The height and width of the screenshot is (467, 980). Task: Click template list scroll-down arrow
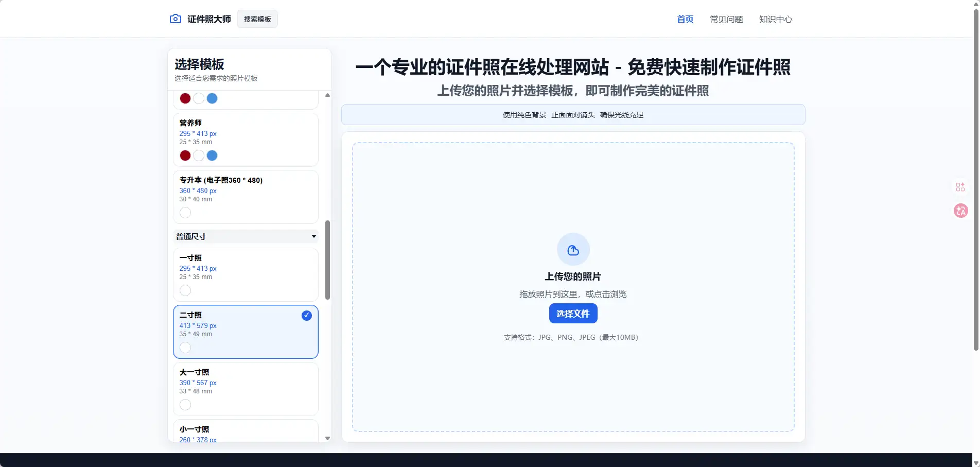point(327,438)
